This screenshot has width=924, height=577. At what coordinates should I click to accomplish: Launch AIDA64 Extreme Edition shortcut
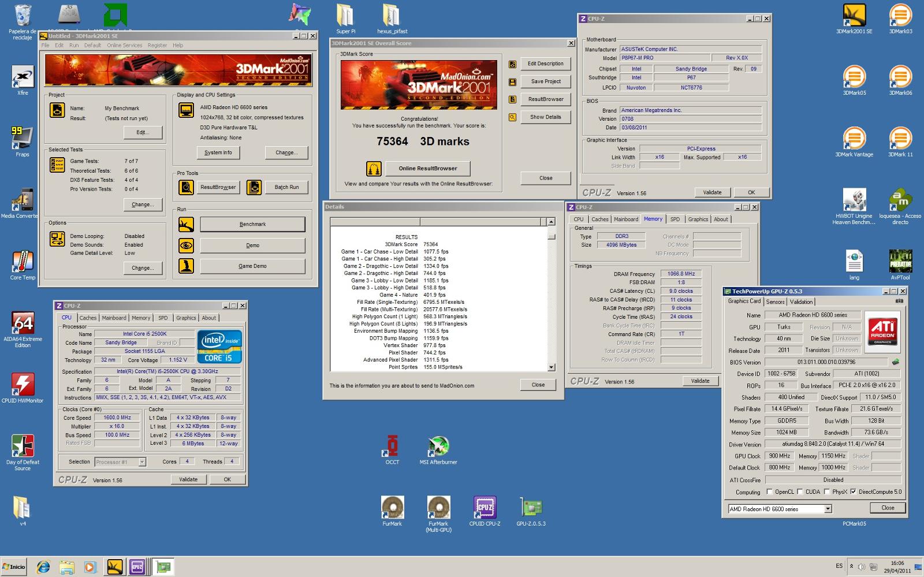tap(23, 330)
